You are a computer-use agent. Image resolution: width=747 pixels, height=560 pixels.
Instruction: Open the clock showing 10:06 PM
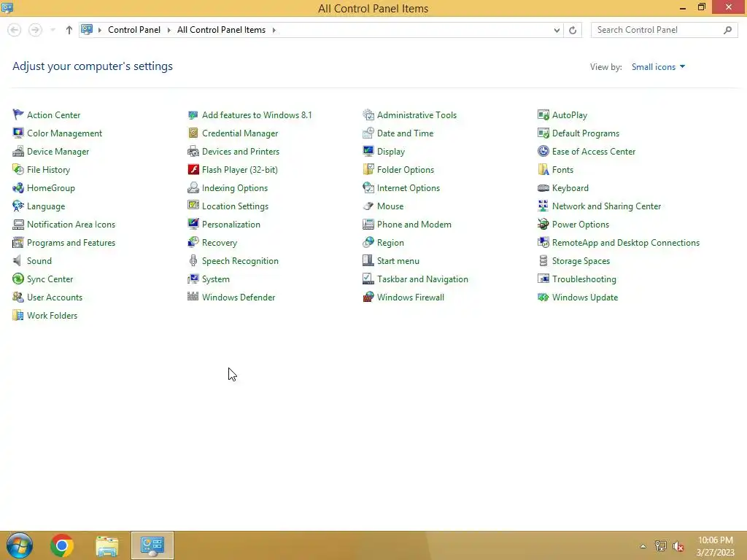point(715,545)
